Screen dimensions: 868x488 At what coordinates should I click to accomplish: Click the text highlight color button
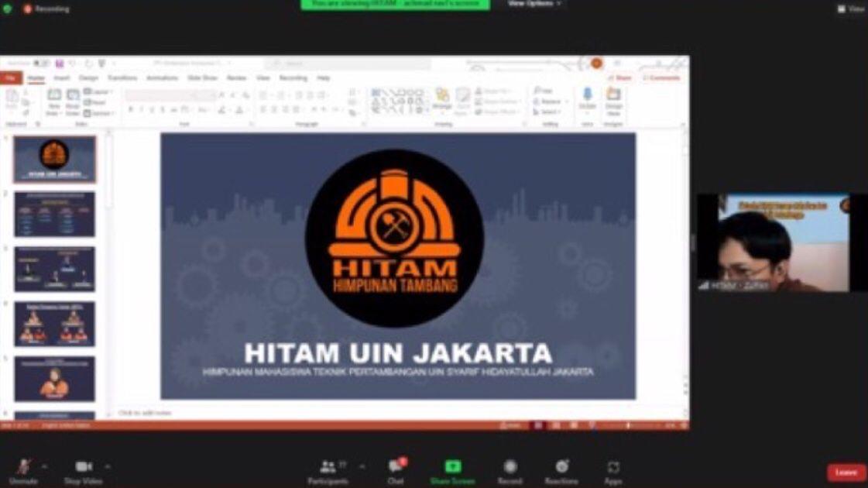pyautogui.click(x=222, y=110)
